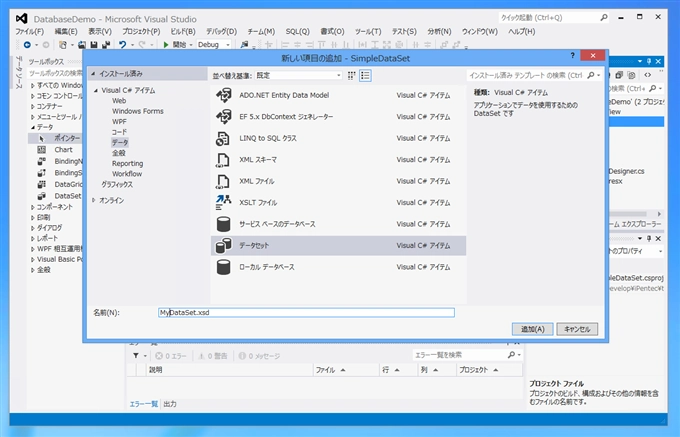Choose サービス ベースのデータベース template
Image resolution: width=680 pixels, height=437 pixels.
point(338,224)
